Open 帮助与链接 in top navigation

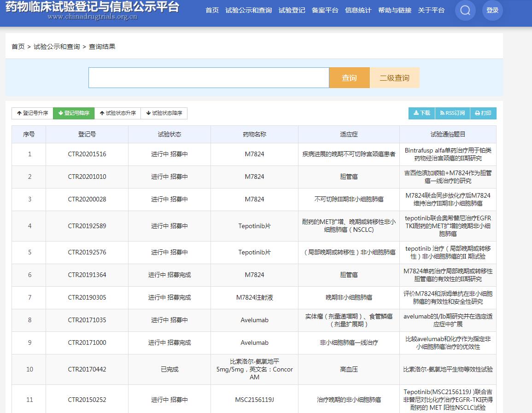pyautogui.click(x=395, y=10)
